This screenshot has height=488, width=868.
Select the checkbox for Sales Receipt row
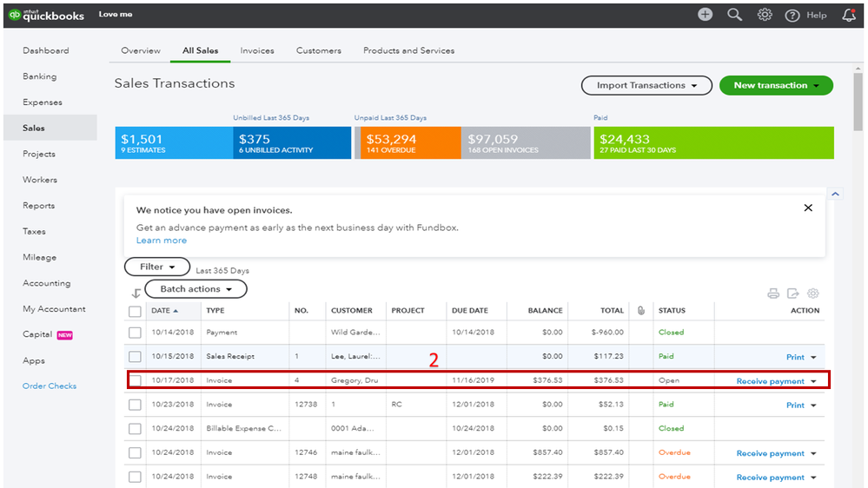pyautogui.click(x=135, y=356)
